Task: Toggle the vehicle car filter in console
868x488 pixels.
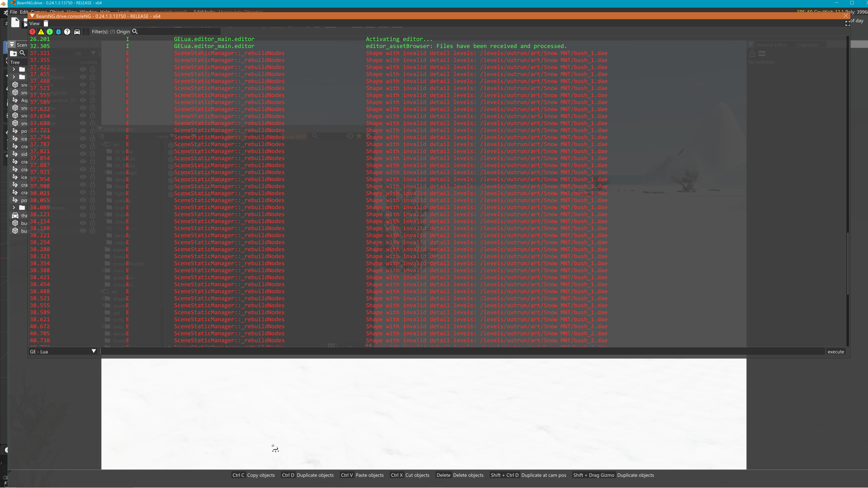Action: [77, 32]
